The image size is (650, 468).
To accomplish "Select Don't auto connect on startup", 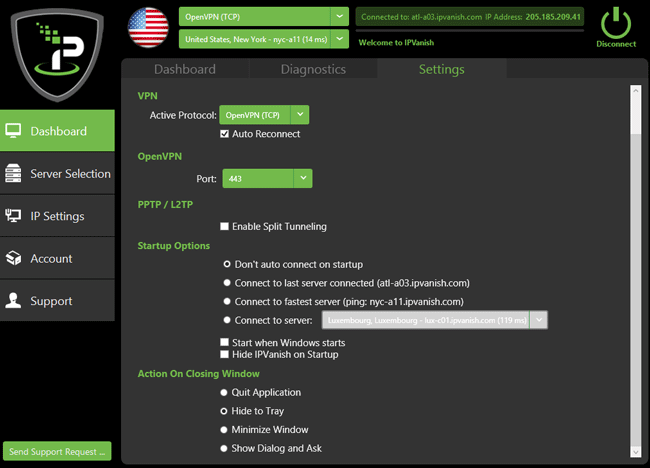I will click(227, 264).
